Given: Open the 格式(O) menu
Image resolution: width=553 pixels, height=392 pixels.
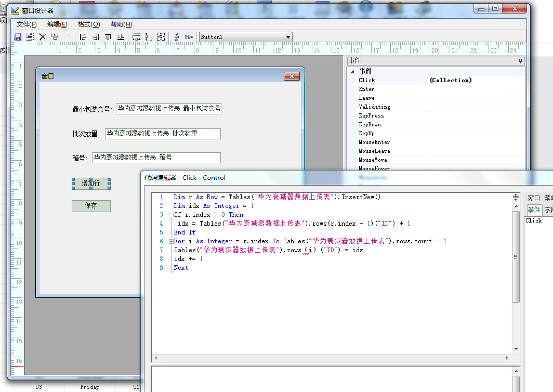Looking at the screenshot, I should (x=88, y=24).
